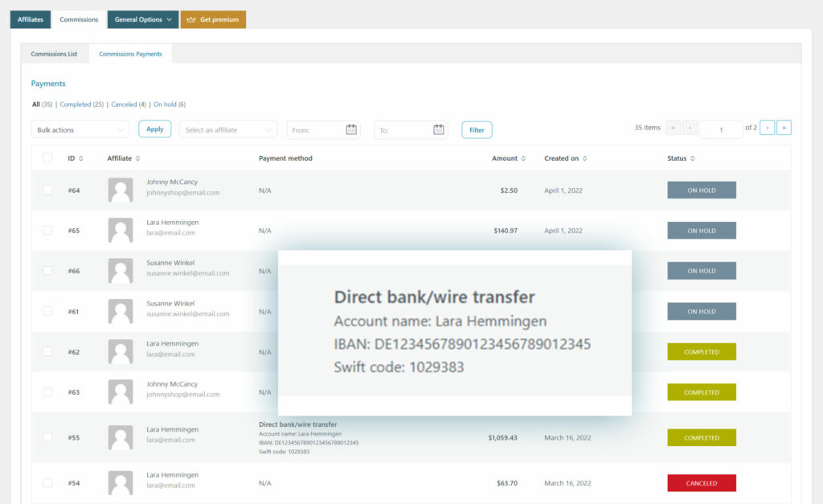Tick the select-all checkbox in header
This screenshot has width=823, height=504.
point(47,158)
